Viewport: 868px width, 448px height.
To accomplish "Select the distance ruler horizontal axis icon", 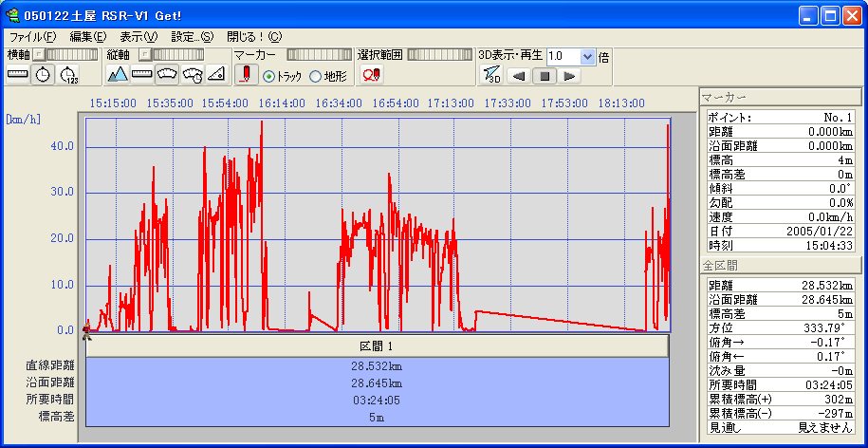I will 18,75.
